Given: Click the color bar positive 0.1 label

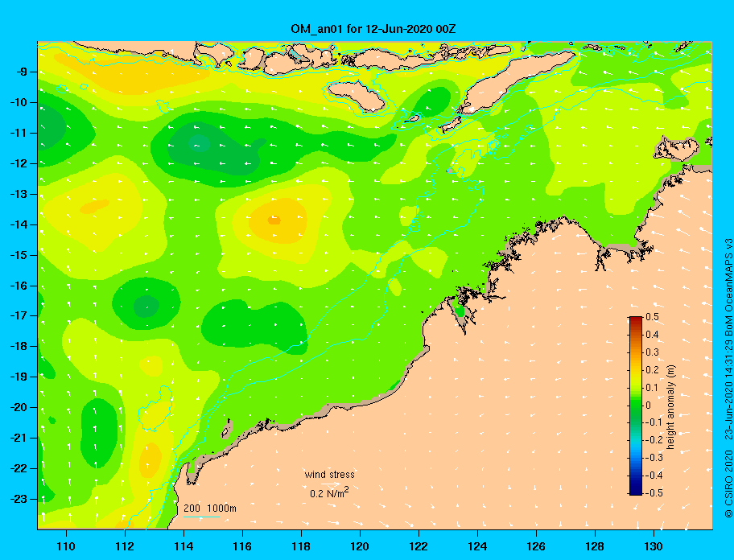Looking at the screenshot, I should tap(652, 388).
